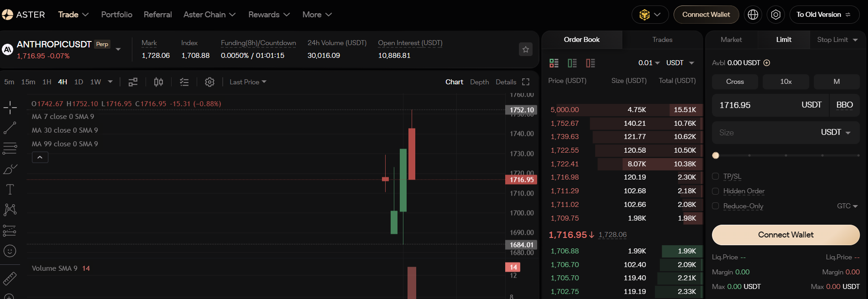Open the USDT unit dropdown in order book

pos(680,63)
